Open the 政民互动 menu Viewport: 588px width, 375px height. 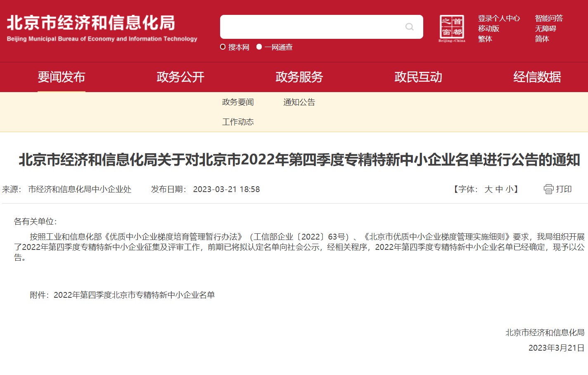coord(418,77)
